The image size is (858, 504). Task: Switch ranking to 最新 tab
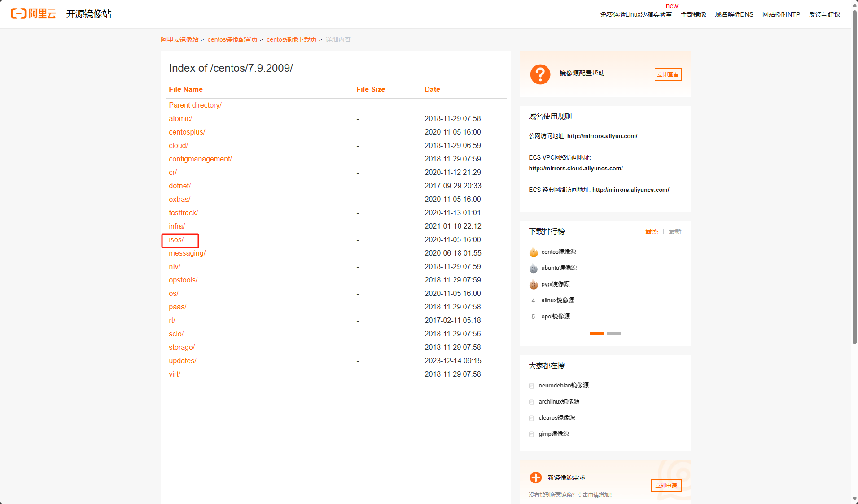click(x=675, y=231)
